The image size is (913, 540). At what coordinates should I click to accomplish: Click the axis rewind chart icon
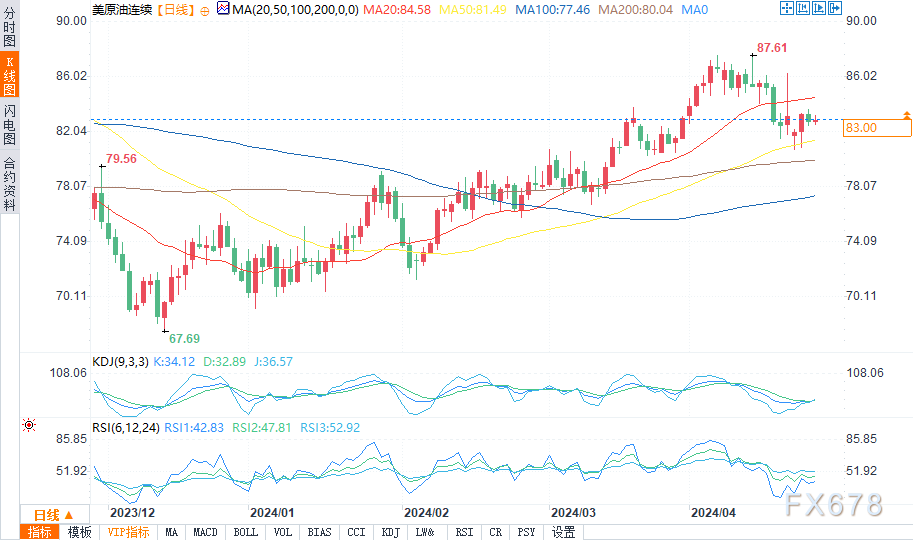803,8
